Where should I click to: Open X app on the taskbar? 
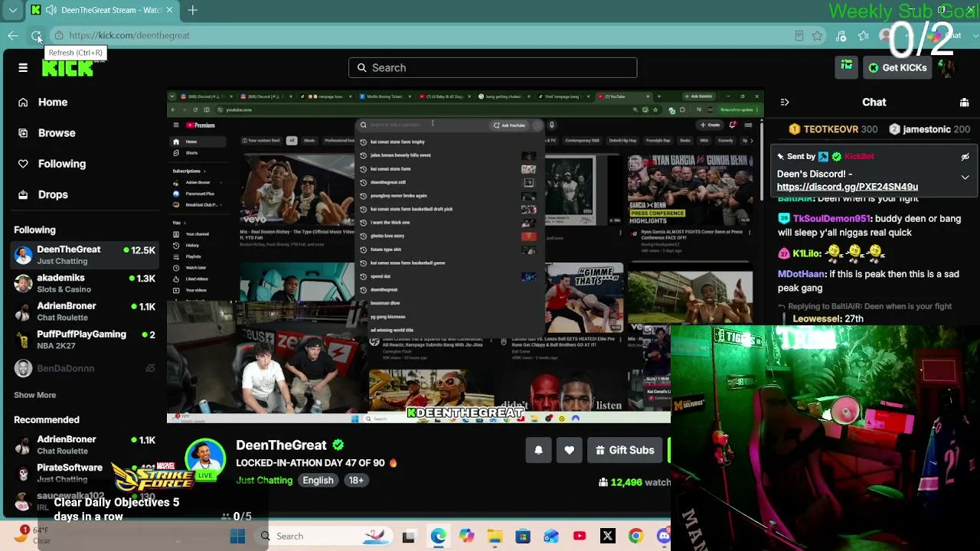(x=608, y=536)
